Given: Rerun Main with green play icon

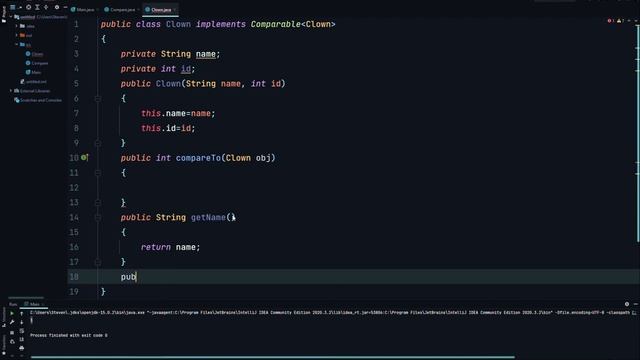Looking at the screenshot, I should 12,313.
